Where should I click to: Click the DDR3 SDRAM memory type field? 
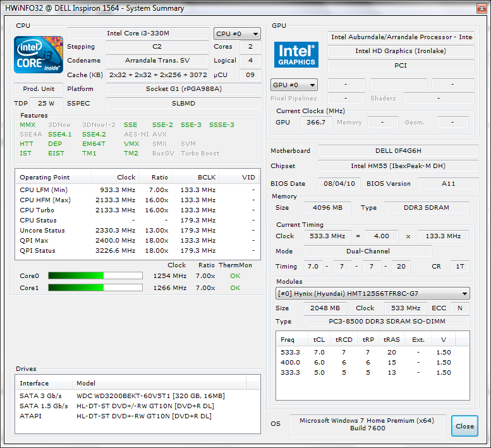point(427,207)
